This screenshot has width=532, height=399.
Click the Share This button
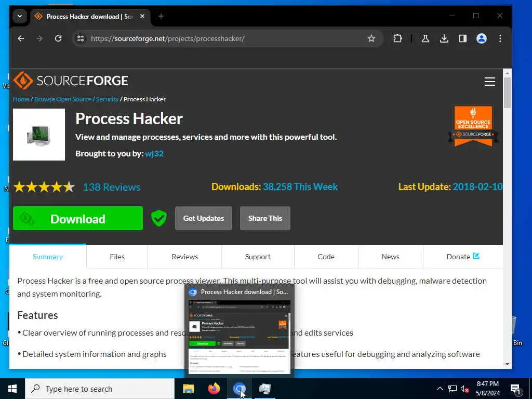[265, 218]
